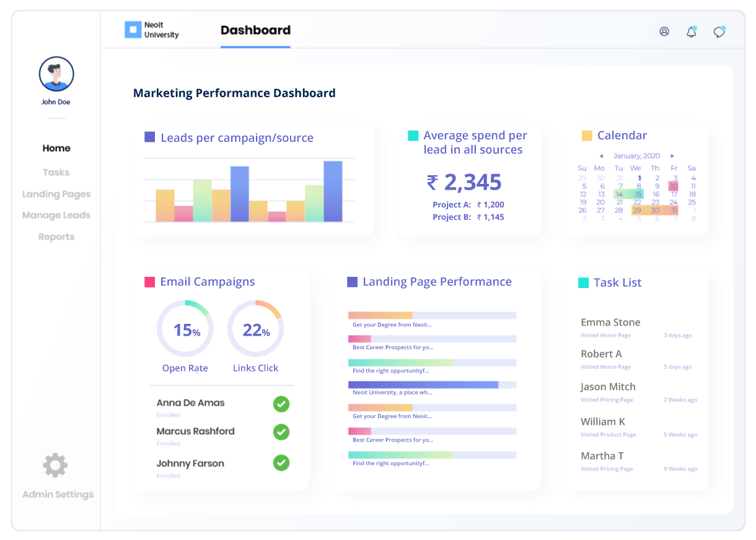
Task: Go to next month in calendar
Action: (x=672, y=156)
